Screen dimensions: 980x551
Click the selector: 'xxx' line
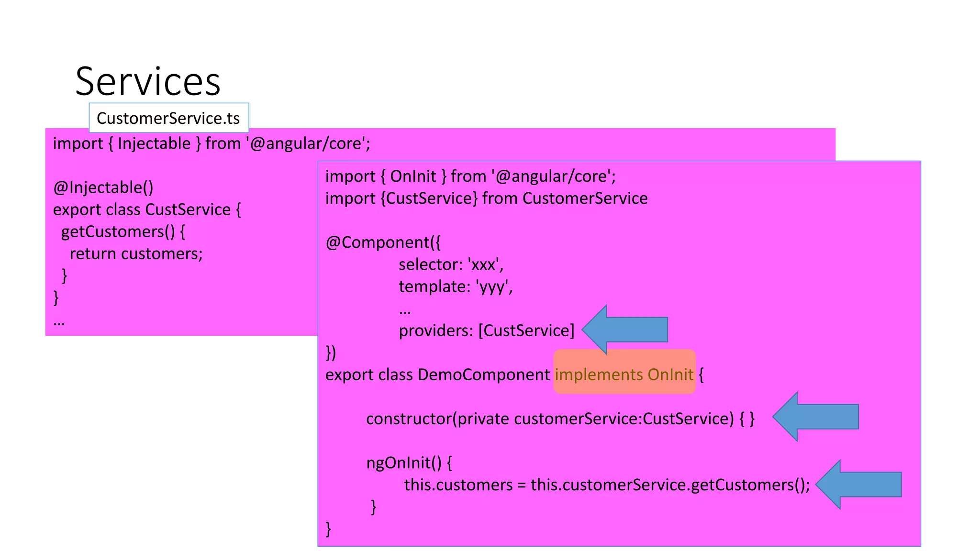[451, 264]
